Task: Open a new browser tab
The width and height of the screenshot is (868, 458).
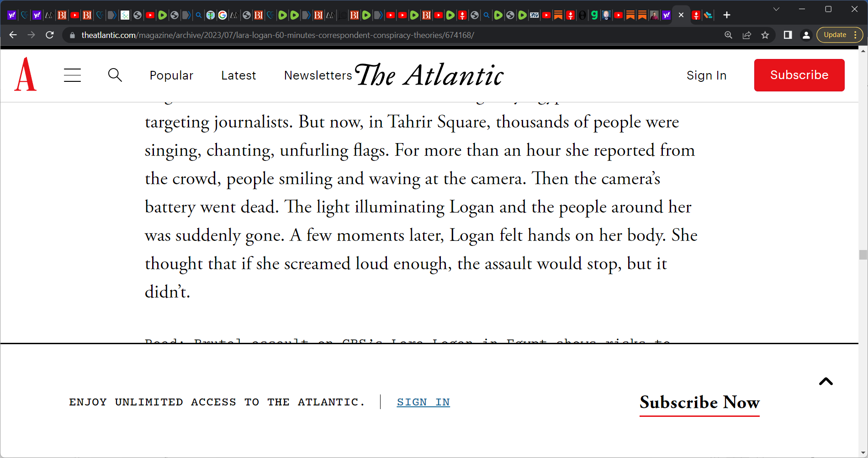Action: 727,15
